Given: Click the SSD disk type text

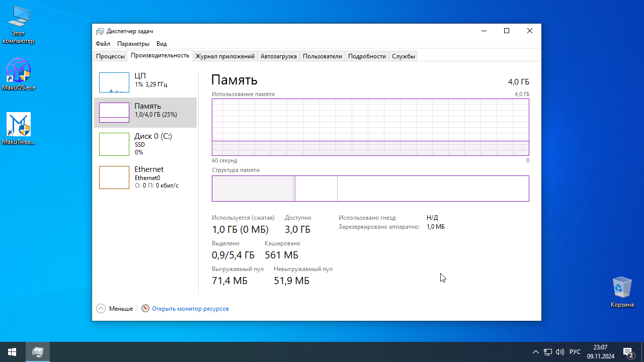Looking at the screenshot, I should coord(140,145).
